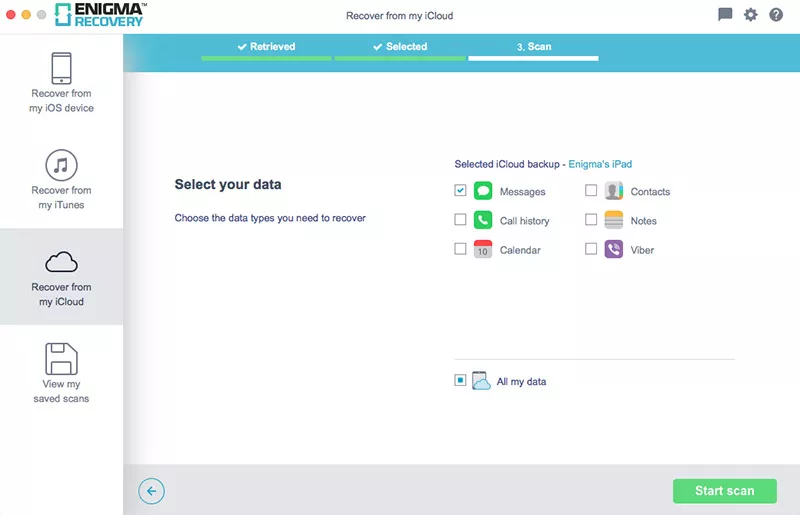Toggle the All my data checkbox
This screenshot has width=800, height=515.
tap(460, 380)
